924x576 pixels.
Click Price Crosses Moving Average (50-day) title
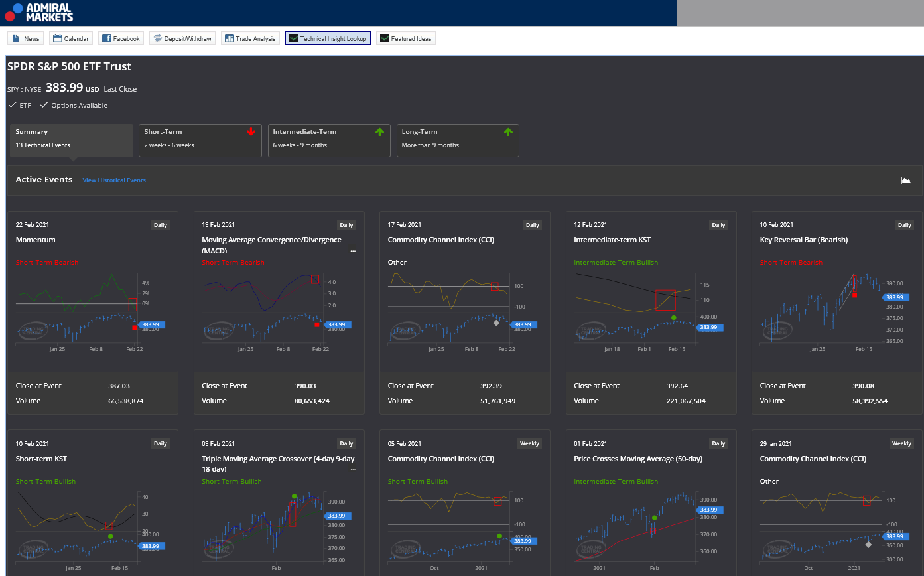(x=638, y=459)
